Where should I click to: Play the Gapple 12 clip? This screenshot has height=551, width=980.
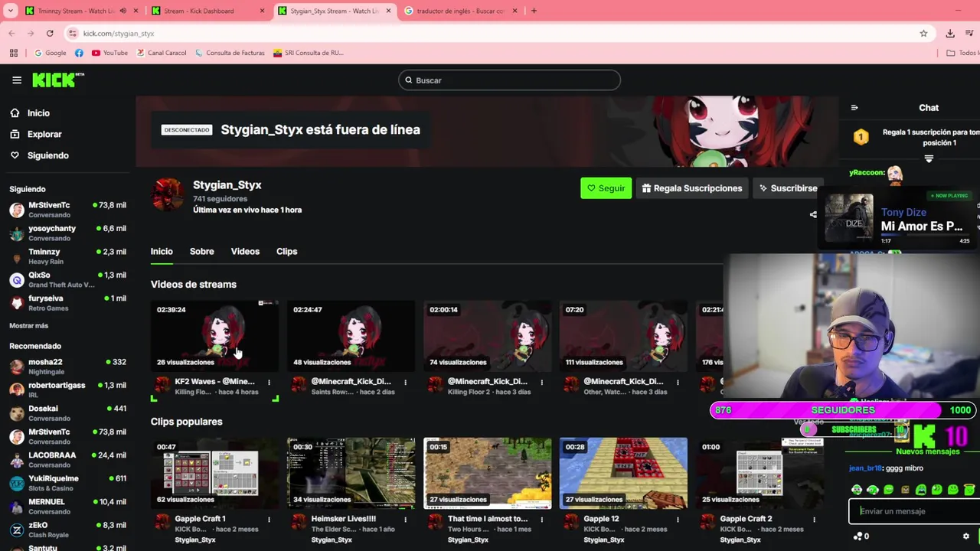(623, 473)
